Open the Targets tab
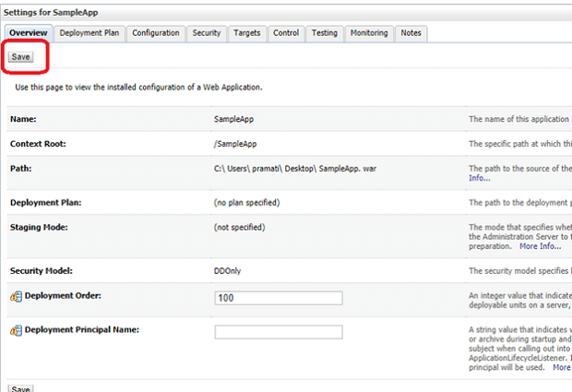Viewport: 572px width, 392px height. pos(247,33)
